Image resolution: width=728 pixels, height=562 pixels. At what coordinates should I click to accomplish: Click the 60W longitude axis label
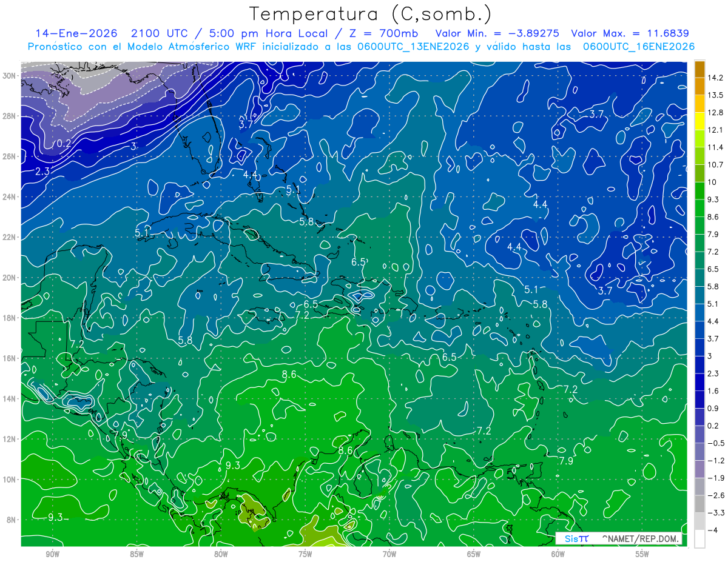558,554
